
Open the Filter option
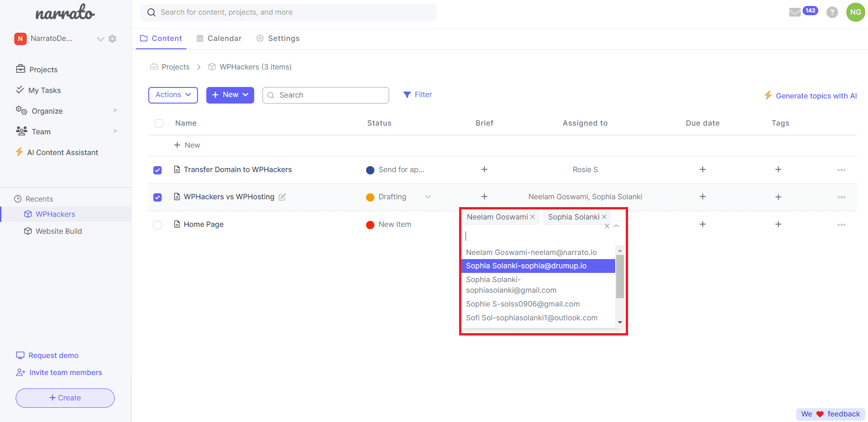(x=418, y=95)
